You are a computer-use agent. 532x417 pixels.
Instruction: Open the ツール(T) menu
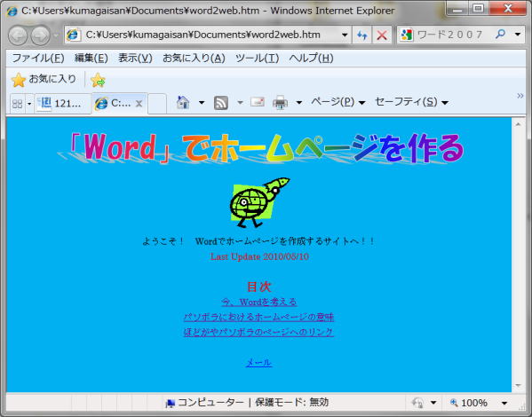pyautogui.click(x=258, y=59)
